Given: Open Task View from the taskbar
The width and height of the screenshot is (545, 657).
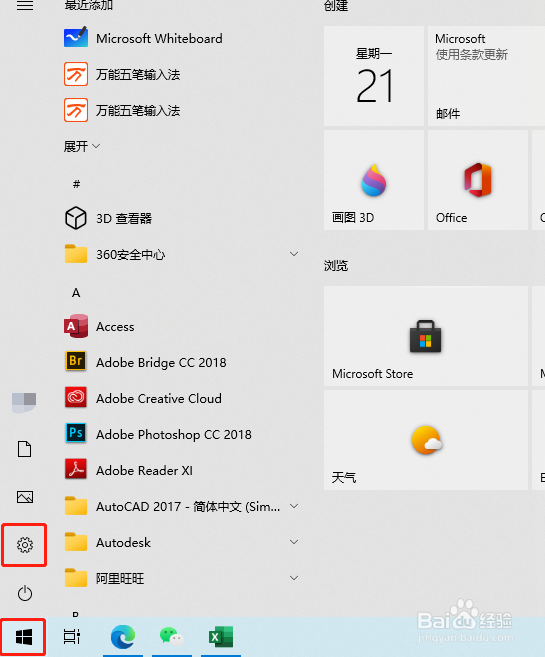Looking at the screenshot, I should (72, 636).
